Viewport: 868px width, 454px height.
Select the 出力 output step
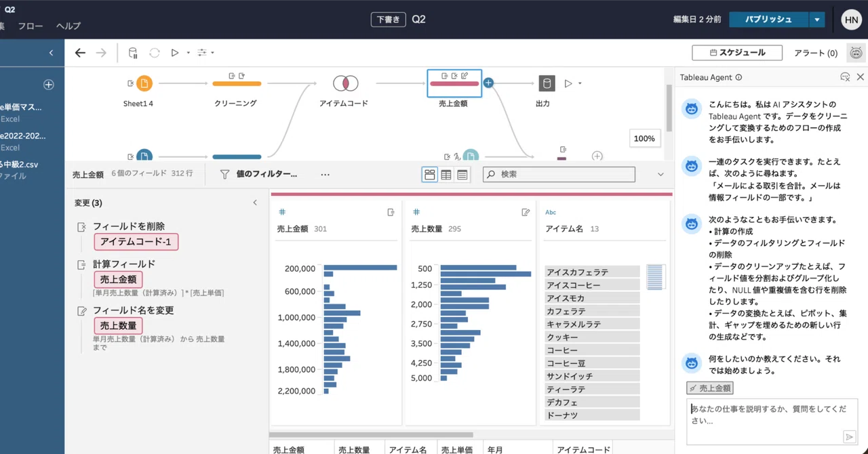click(547, 83)
